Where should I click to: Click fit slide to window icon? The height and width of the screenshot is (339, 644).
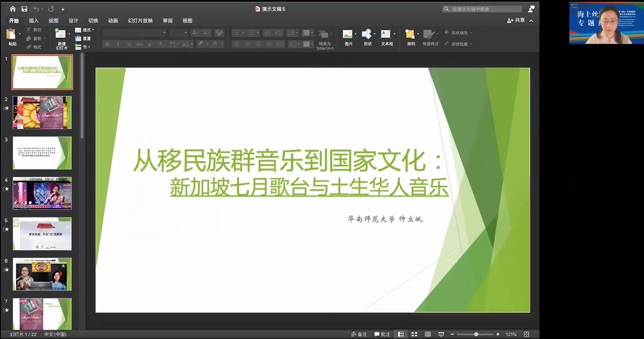527,334
